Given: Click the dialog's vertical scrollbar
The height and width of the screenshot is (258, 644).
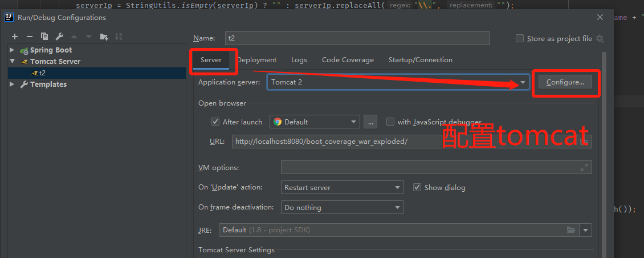Looking at the screenshot, I should [x=604, y=154].
